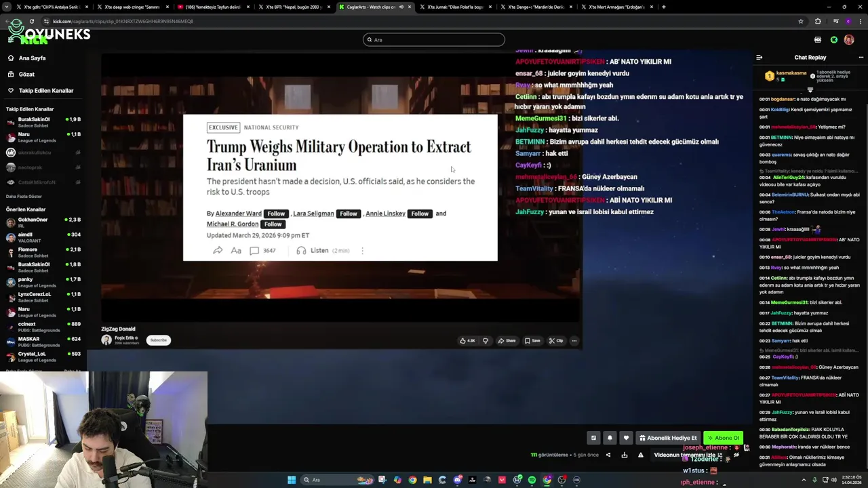Click the download clip icon
868x488 pixels.
[625, 455]
